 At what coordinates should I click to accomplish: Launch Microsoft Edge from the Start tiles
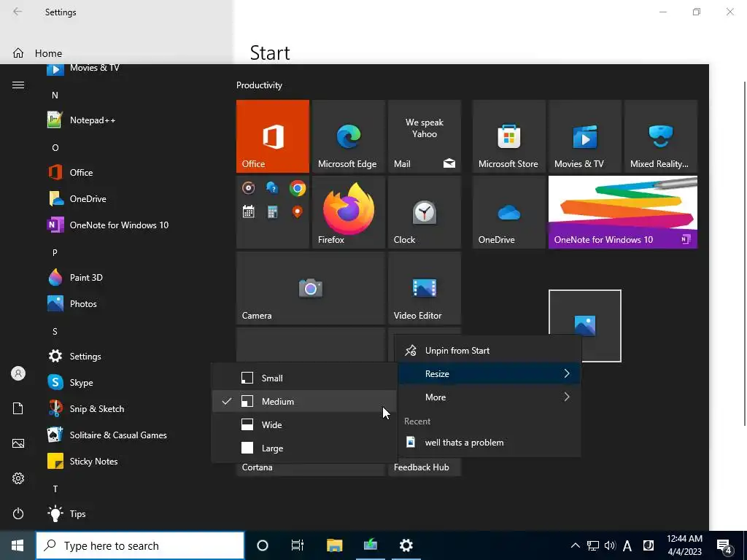348,136
